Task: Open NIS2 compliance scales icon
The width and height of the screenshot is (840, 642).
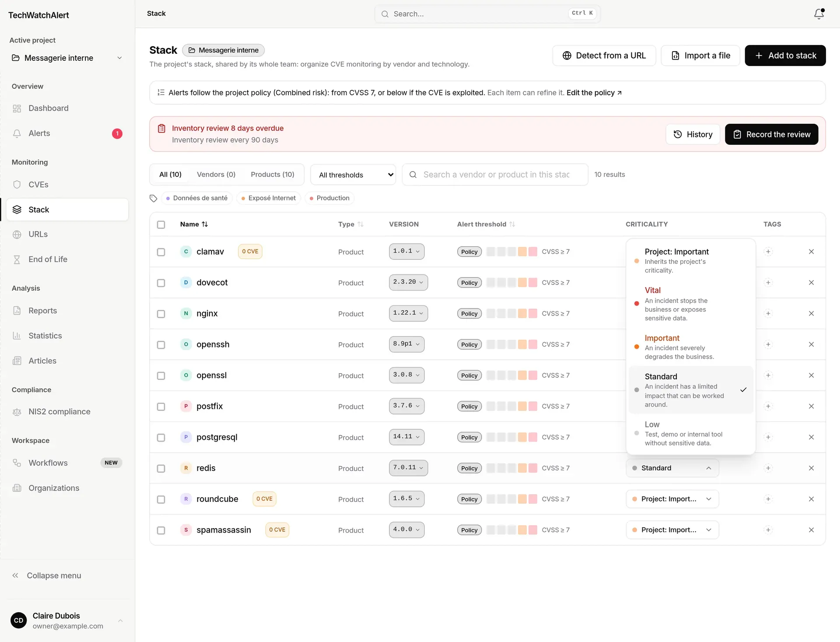Action: (17, 412)
